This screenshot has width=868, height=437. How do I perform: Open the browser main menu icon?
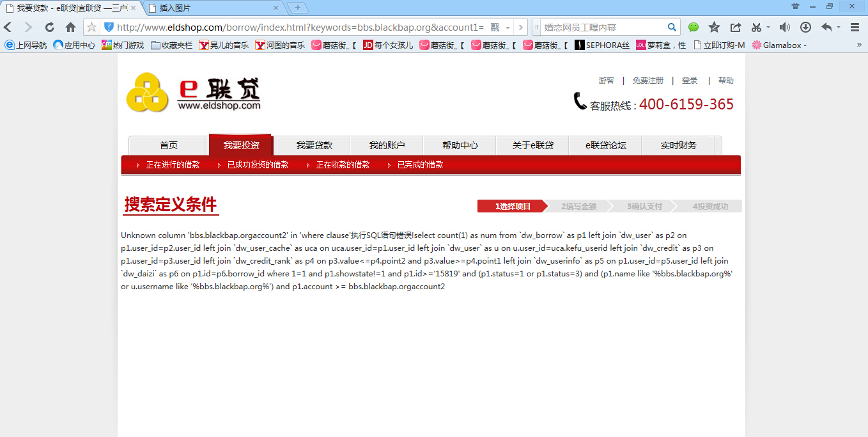(855, 28)
